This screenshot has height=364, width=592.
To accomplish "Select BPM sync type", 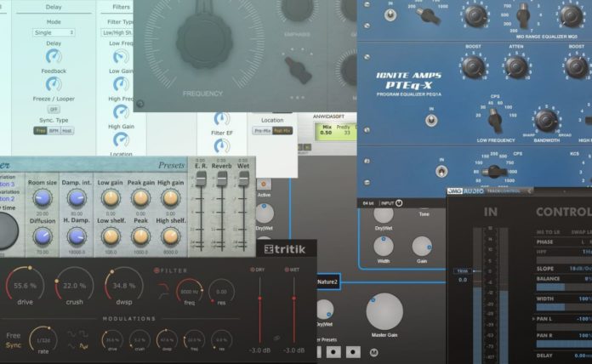I will coord(54,130).
